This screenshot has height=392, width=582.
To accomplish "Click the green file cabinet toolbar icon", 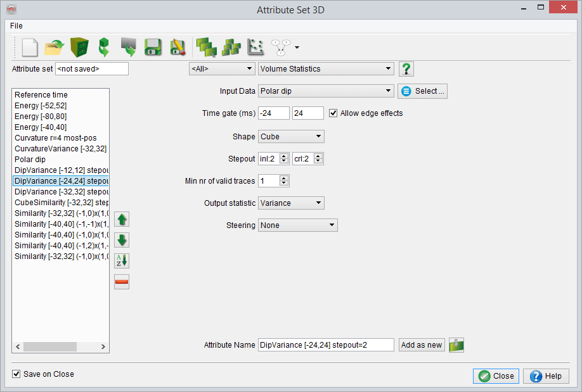I will [x=79, y=47].
